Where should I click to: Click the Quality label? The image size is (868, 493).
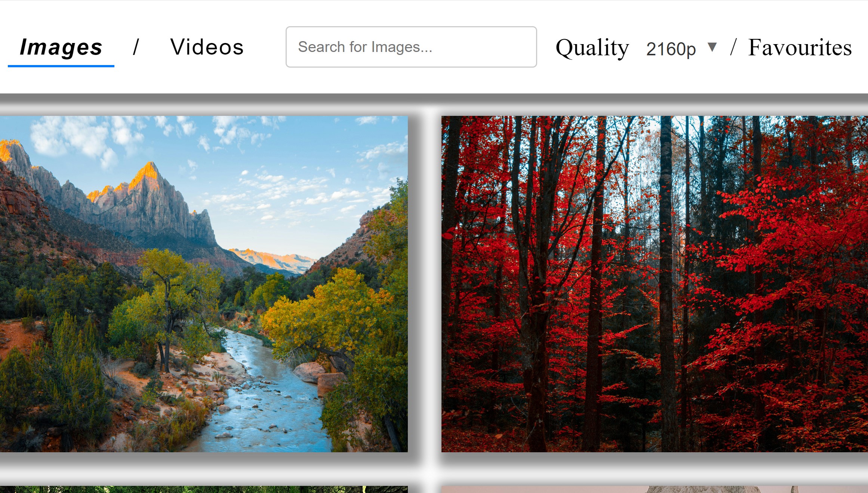pos(592,48)
